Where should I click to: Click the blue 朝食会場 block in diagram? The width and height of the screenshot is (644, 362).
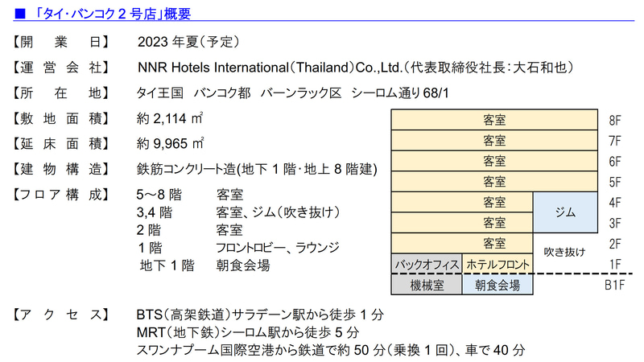pyautogui.click(x=497, y=285)
